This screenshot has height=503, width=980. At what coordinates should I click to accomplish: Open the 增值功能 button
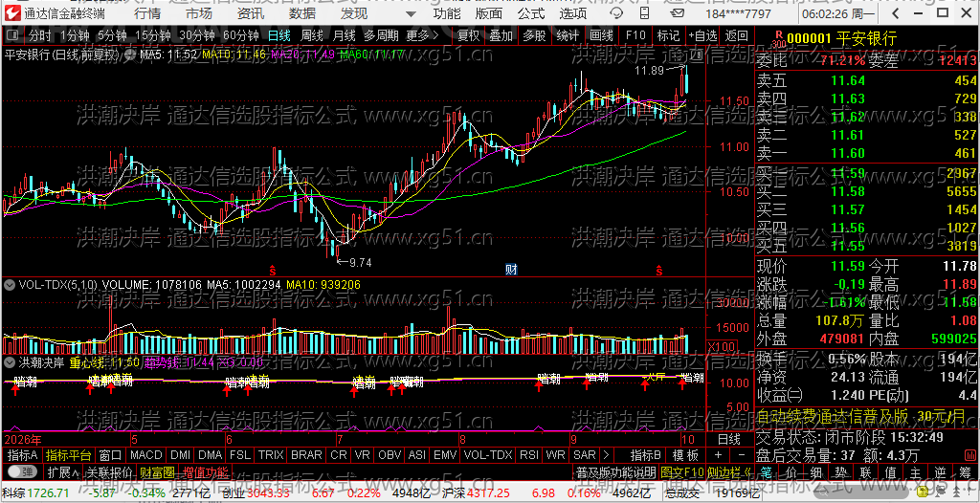[x=207, y=471]
